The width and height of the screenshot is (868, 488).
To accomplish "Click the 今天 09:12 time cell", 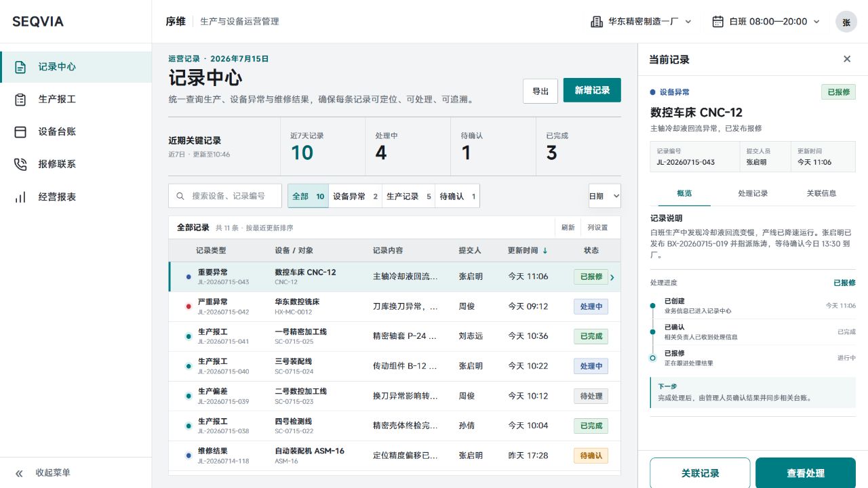I will coord(528,306).
